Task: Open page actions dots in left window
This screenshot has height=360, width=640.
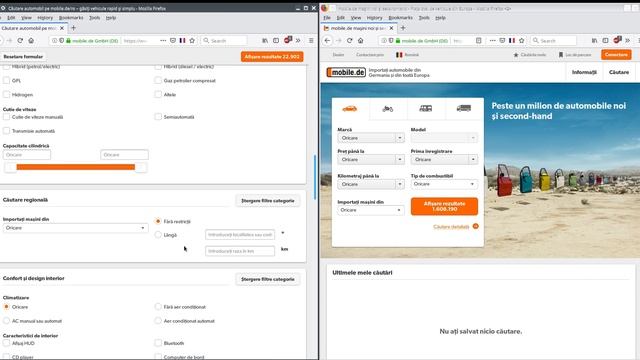Action: [x=163, y=40]
